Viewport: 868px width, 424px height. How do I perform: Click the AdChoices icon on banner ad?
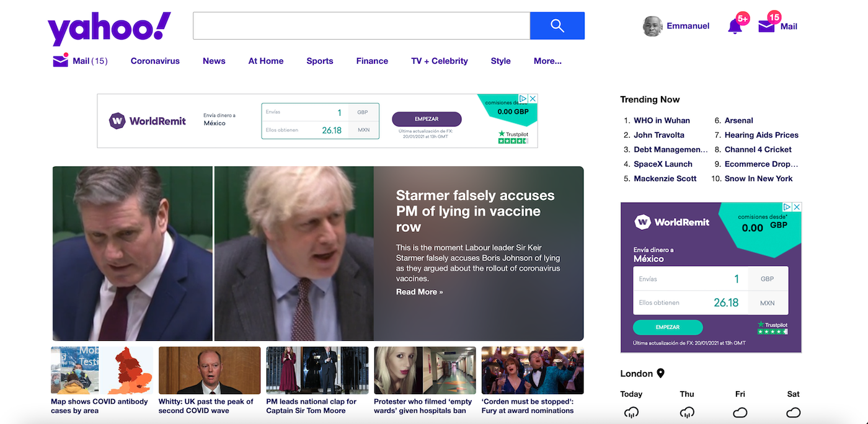point(523,99)
